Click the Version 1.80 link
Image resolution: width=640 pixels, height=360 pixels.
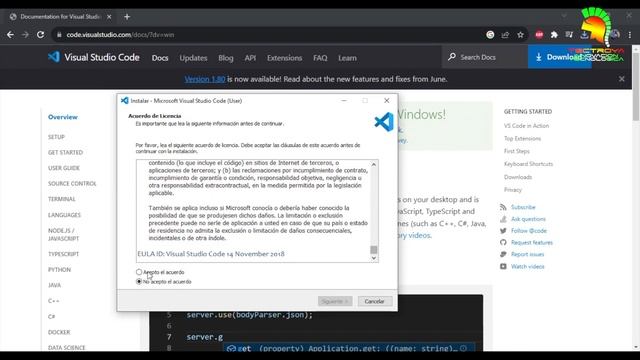204,79
